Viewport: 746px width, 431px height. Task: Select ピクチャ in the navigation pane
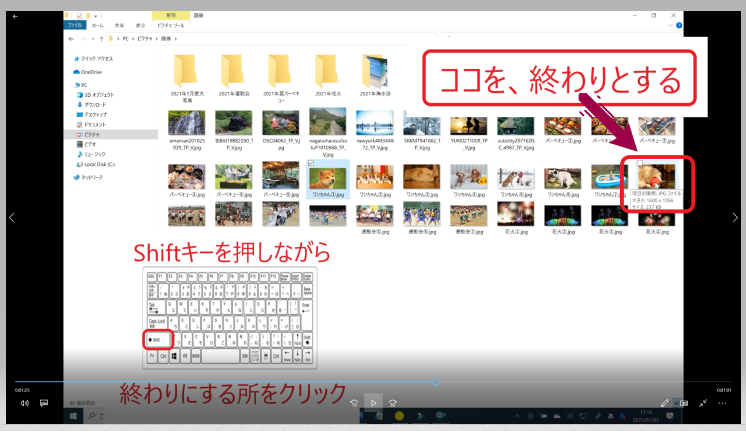pyautogui.click(x=91, y=133)
